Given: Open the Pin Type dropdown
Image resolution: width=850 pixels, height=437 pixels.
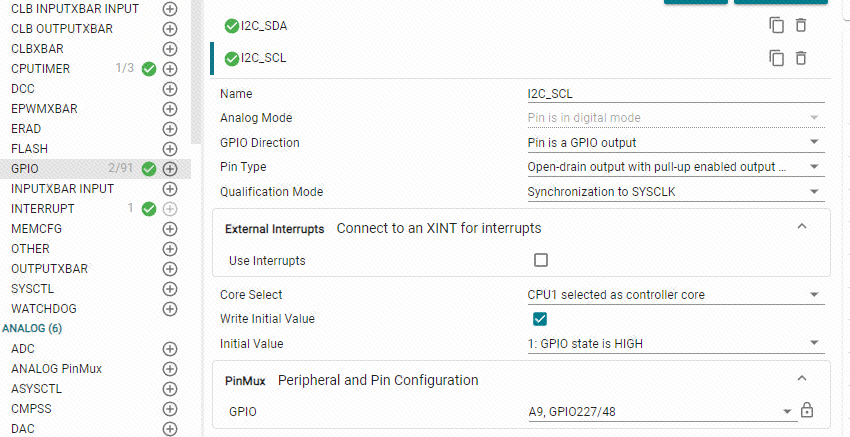Looking at the screenshot, I should point(676,167).
